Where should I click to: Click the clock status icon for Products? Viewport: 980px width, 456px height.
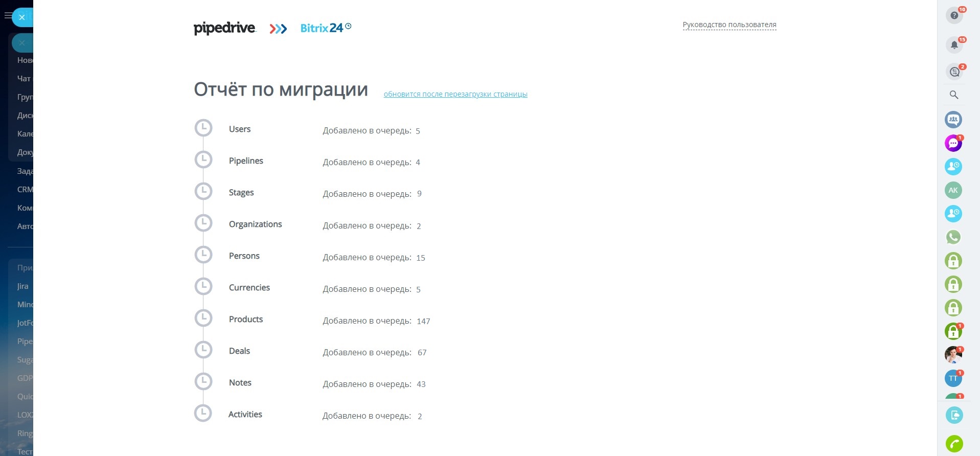(x=203, y=318)
